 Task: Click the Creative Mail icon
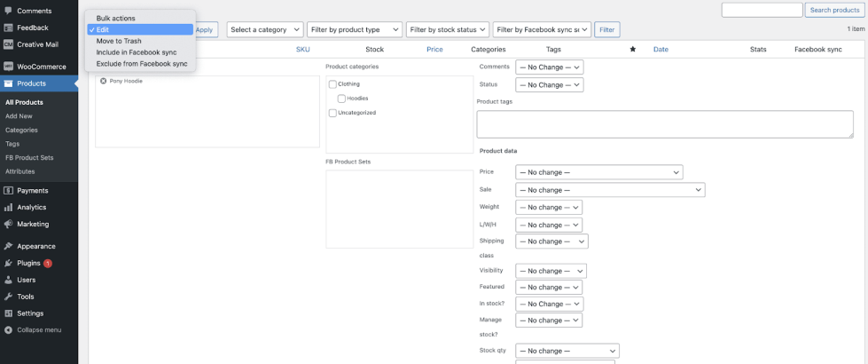(x=8, y=44)
